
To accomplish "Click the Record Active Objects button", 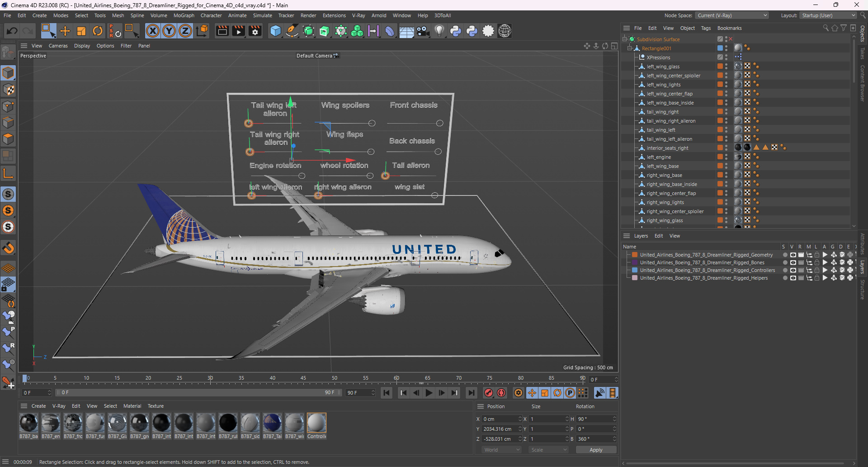I will [489, 393].
